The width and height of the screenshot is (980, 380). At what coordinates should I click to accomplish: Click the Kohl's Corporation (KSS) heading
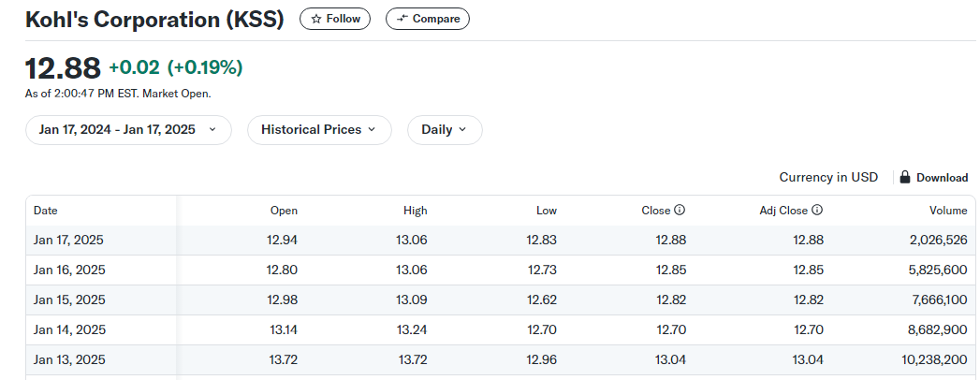pos(154,20)
